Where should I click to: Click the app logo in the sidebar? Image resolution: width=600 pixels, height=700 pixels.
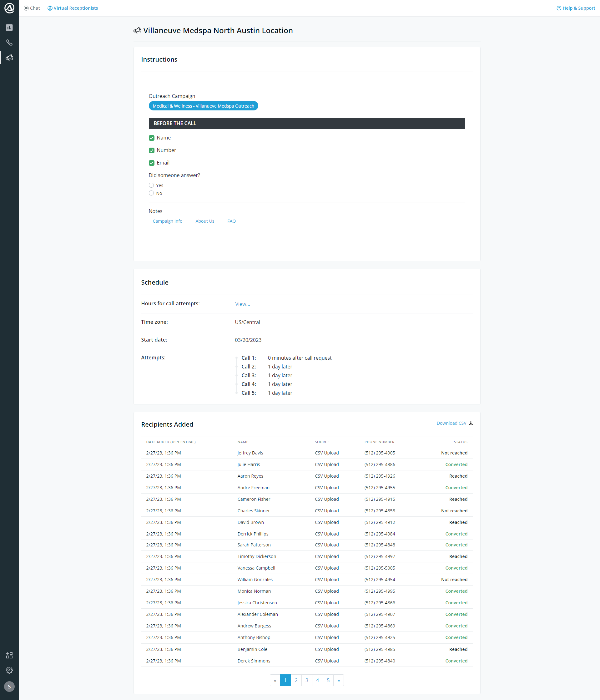9,8
